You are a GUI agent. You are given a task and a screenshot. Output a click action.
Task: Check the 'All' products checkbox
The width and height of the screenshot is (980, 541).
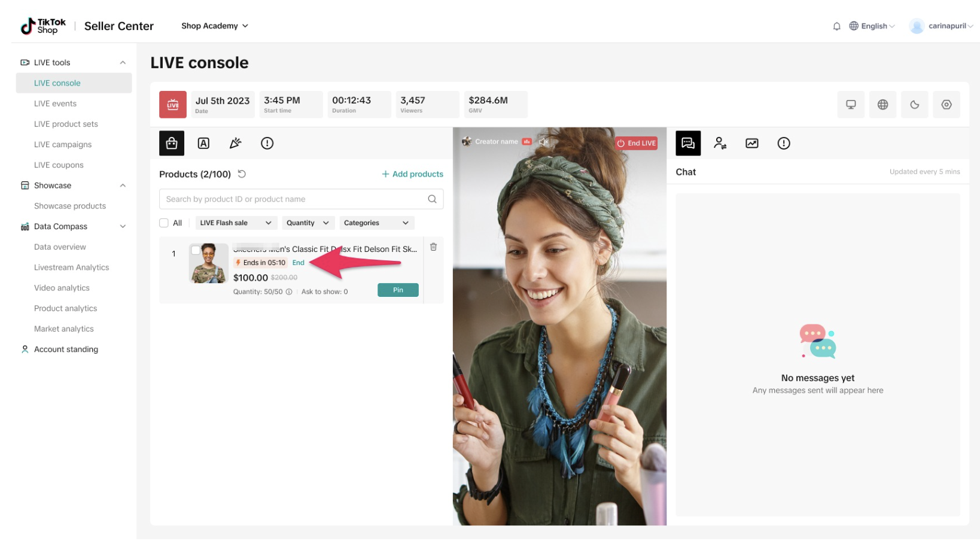(x=164, y=223)
